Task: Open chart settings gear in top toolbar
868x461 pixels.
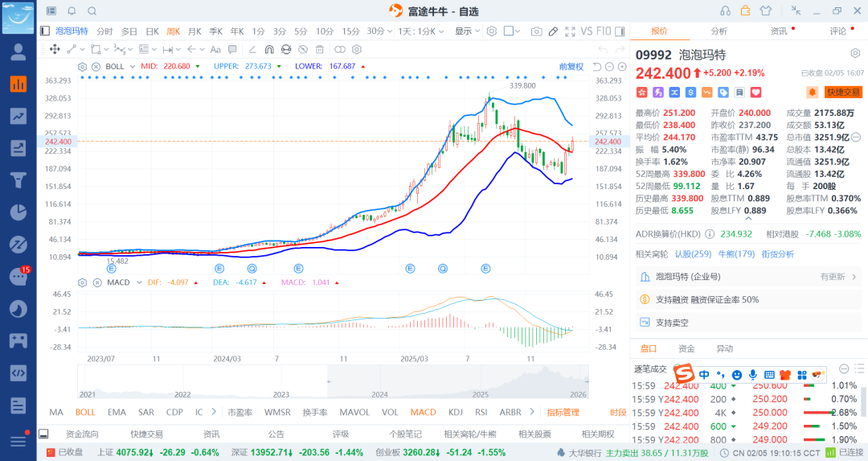Action: (x=491, y=31)
